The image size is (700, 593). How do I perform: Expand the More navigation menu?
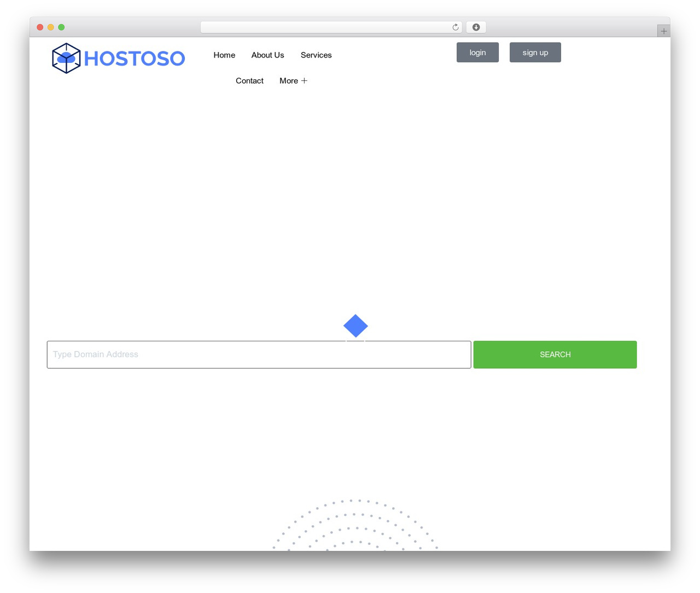293,80
